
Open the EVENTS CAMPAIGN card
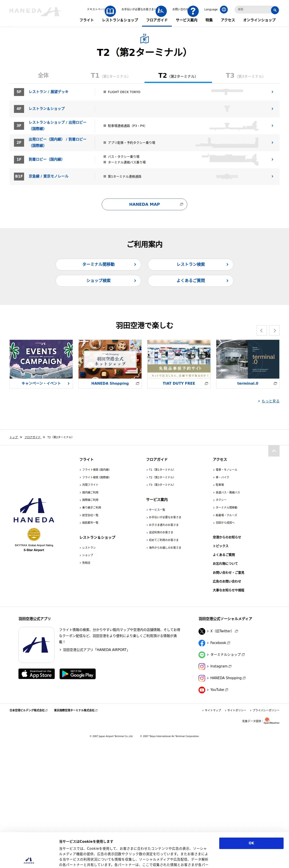[x=41, y=364]
